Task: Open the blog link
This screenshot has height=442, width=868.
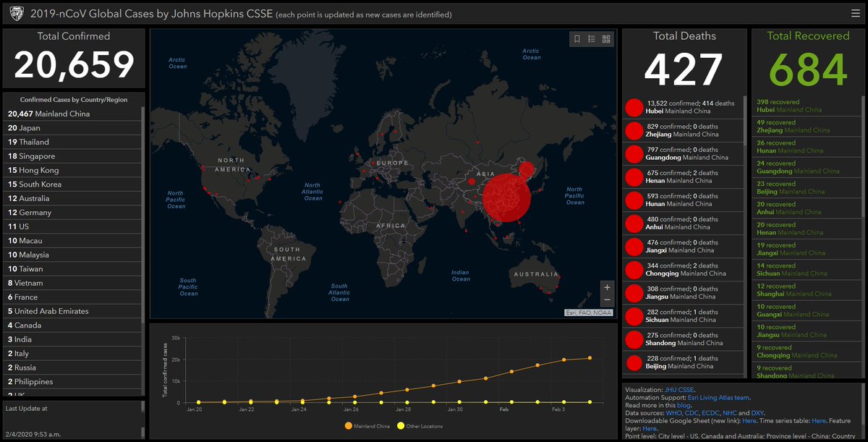Action: pos(684,405)
